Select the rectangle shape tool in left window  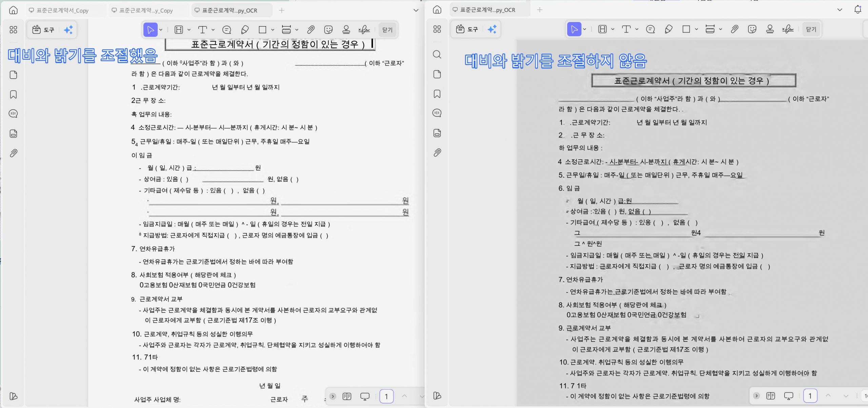coord(262,30)
